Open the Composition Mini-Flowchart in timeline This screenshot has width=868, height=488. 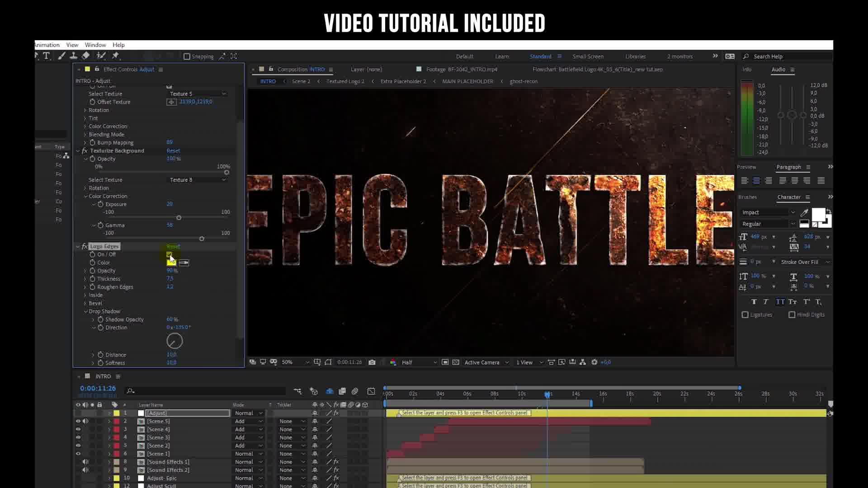pos(297,391)
